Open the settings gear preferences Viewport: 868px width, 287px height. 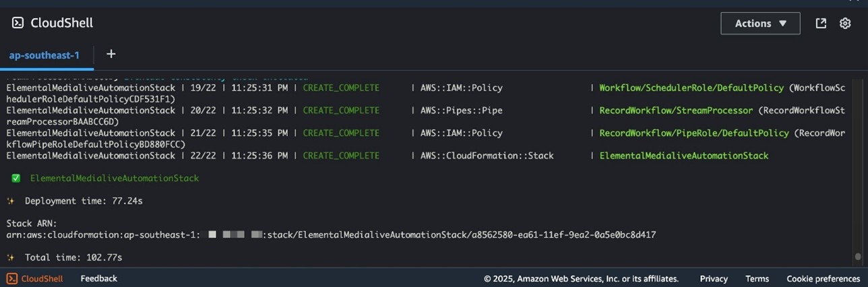pyautogui.click(x=845, y=23)
